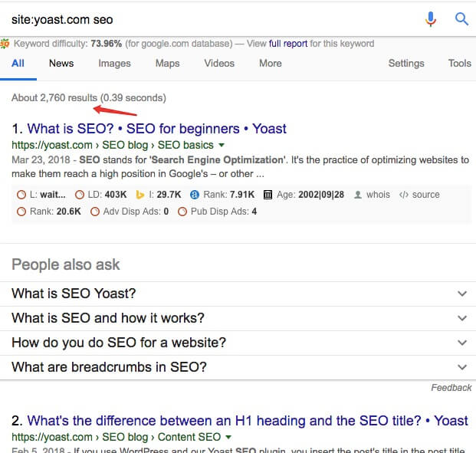Open the More search menu
The height and width of the screenshot is (453, 476).
pos(271,63)
